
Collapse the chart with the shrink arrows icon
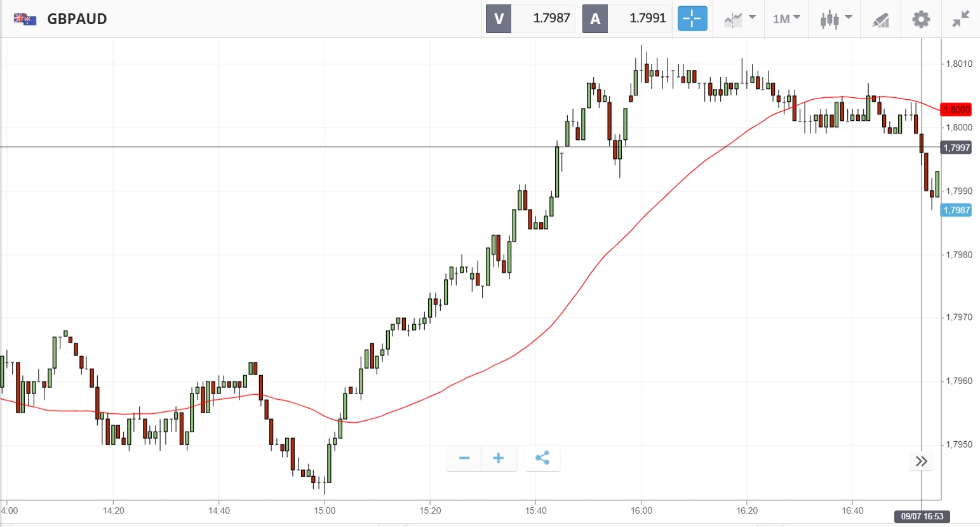pyautogui.click(x=960, y=19)
